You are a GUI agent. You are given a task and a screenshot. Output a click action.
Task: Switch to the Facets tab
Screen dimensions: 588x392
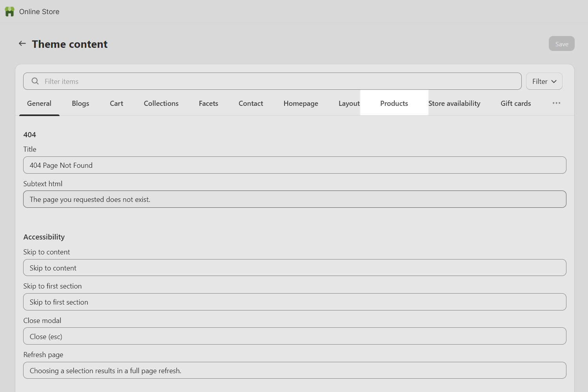209,103
